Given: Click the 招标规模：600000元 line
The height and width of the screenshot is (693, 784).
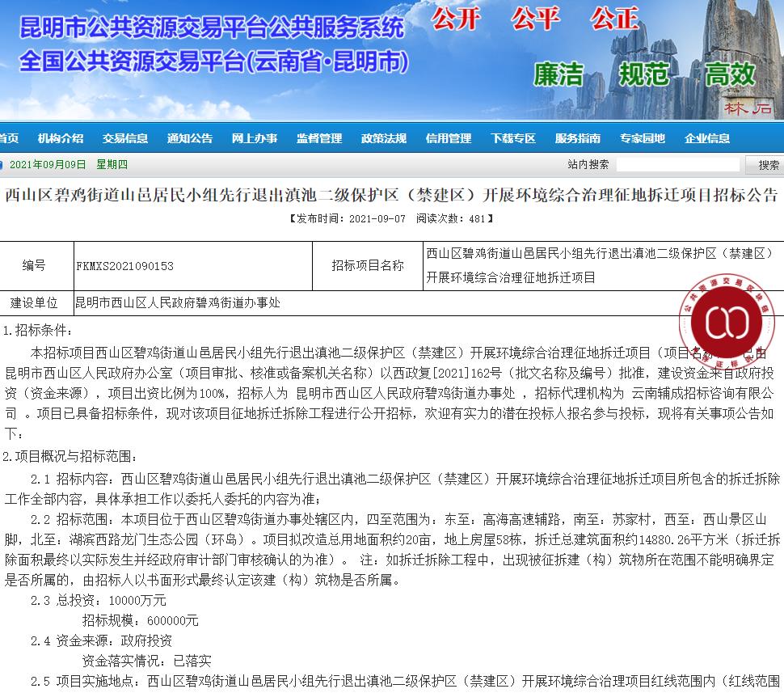Looking at the screenshot, I should pos(141,621).
